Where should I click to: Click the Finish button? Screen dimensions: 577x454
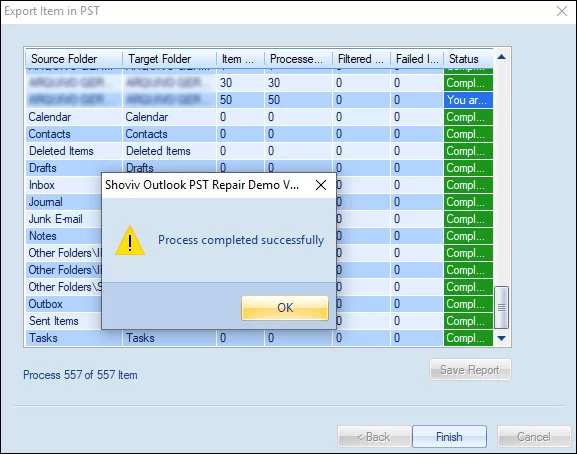tap(449, 437)
